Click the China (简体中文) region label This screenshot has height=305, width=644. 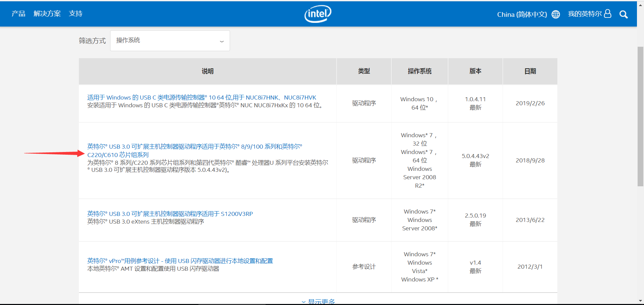tap(521, 14)
